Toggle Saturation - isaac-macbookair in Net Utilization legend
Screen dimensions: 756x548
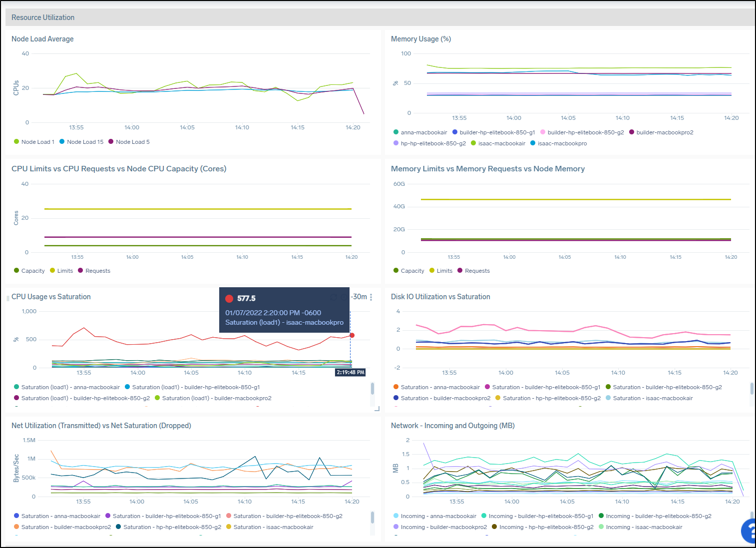click(270, 527)
